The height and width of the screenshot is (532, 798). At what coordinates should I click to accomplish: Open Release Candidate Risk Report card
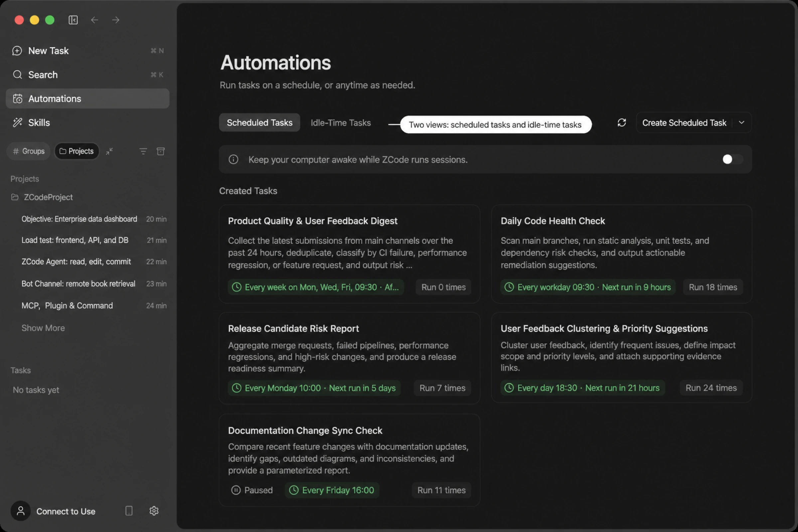(349, 358)
